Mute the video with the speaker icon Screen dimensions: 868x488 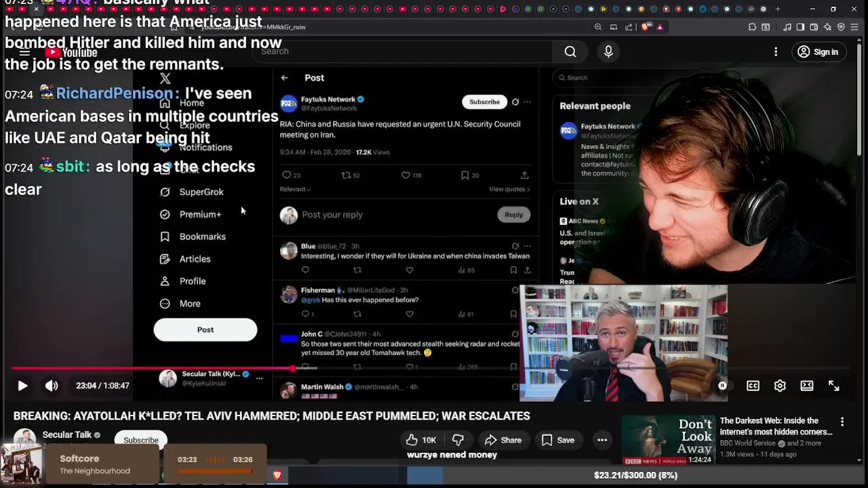tap(52, 386)
